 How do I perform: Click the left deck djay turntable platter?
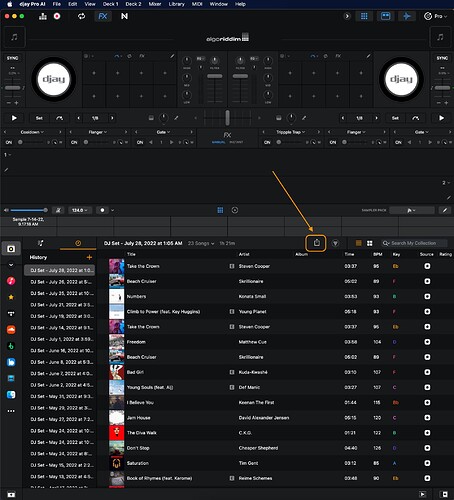pos(53,79)
